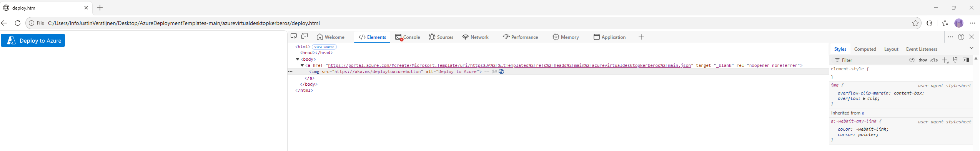Click the DevTools help question mark icon

coord(961,37)
